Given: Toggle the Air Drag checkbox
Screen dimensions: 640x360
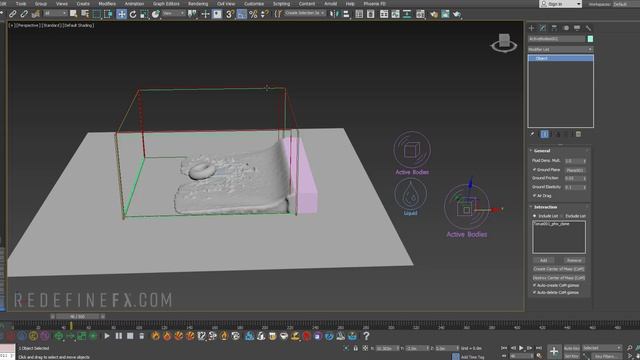Looking at the screenshot, I should tap(534, 196).
